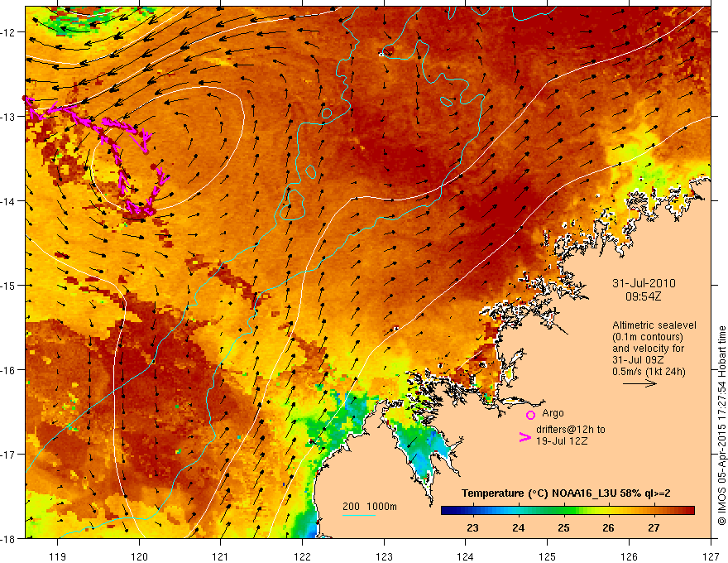This screenshot has height=563, width=728.
Task: Click the '09:54Z' time text
Action: click(x=643, y=296)
